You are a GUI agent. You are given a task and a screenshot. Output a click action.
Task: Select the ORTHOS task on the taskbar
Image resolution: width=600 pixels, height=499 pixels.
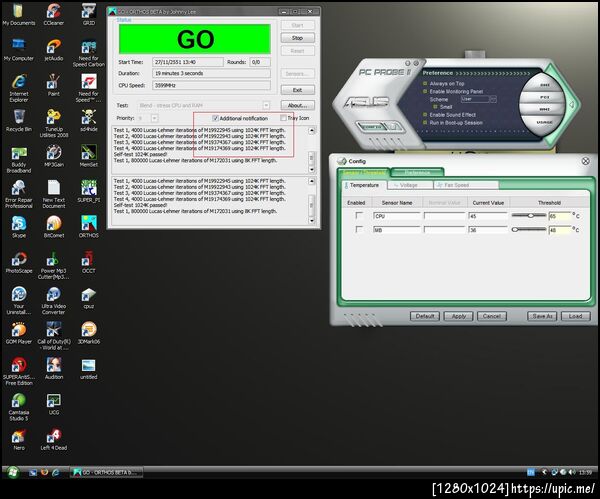pyautogui.click(x=106, y=473)
